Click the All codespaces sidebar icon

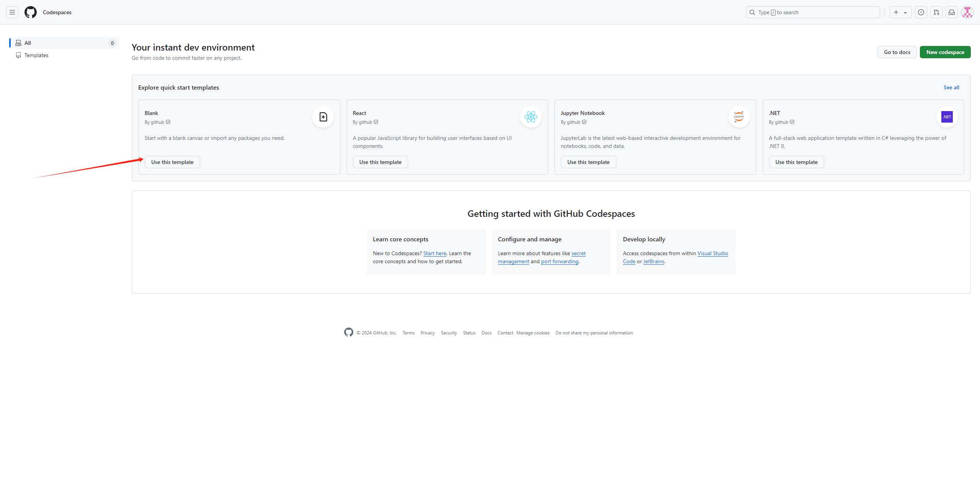pyautogui.click(x=18, y=43)
